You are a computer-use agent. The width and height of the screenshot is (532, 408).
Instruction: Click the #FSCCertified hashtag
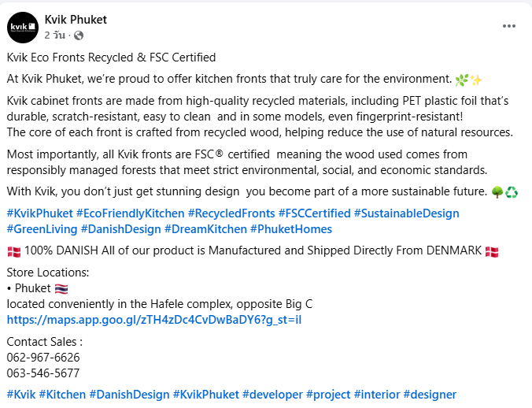point(314,213)
